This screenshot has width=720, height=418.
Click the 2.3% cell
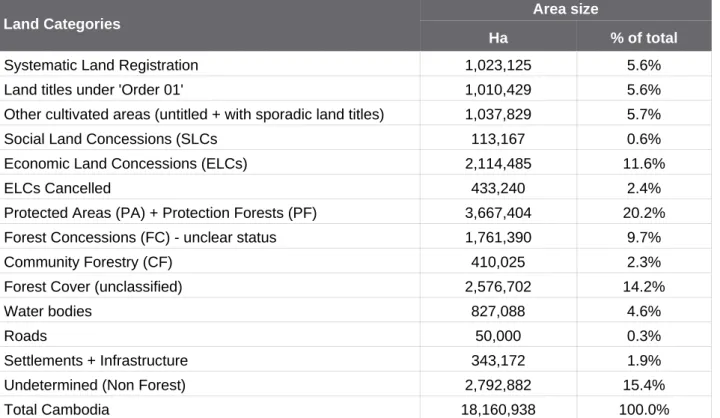click(x=644, y=262)
